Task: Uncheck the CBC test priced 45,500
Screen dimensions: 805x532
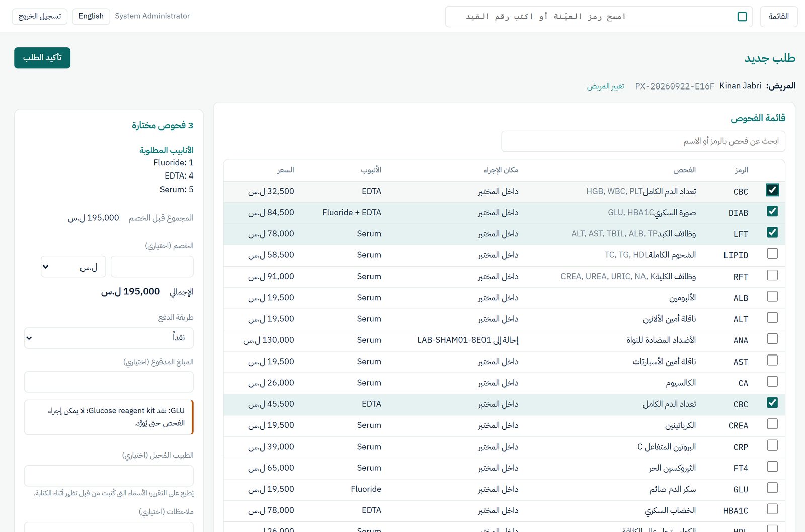Action: point(772,403)
